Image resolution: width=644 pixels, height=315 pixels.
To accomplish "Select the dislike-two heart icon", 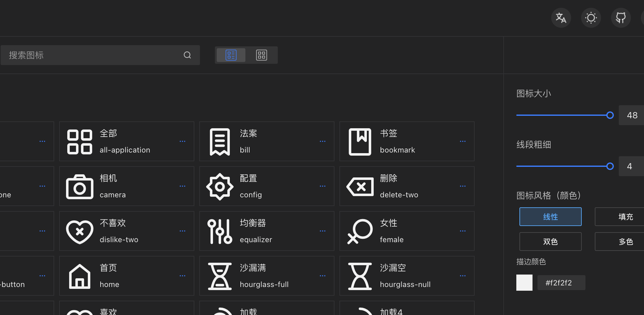I will [80, 232].
